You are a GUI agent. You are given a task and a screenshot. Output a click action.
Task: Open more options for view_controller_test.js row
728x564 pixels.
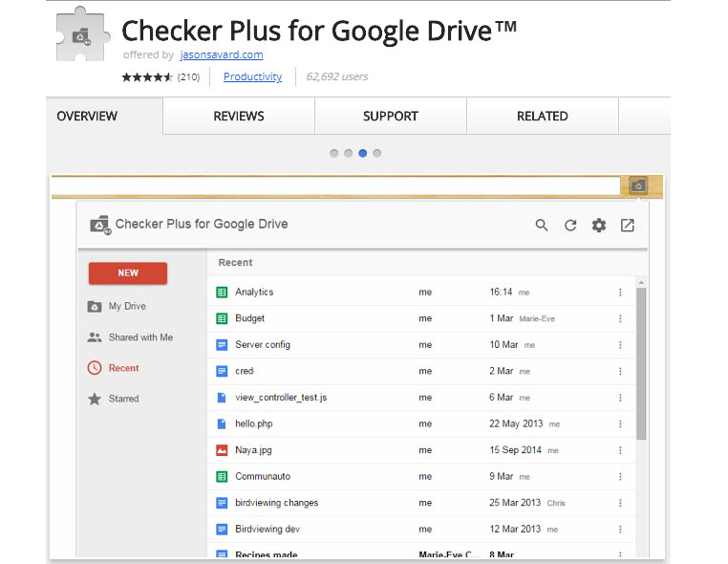pyautogui.click(x=620, y=398)
